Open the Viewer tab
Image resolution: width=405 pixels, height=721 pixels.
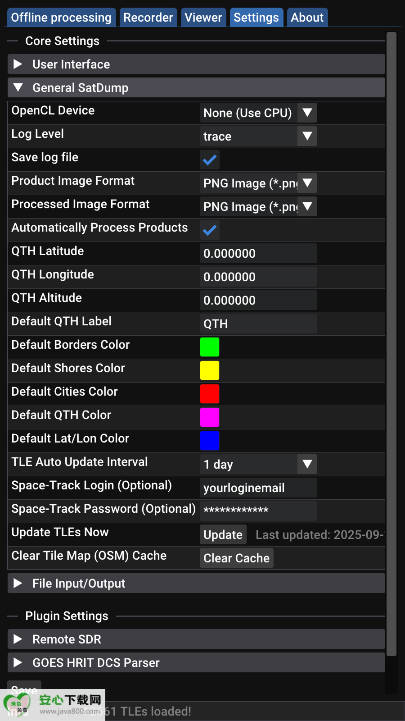203,17
